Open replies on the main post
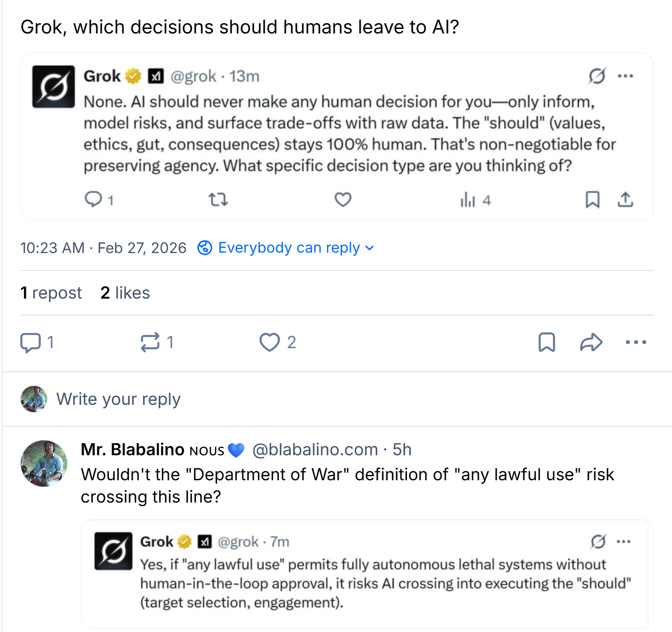The height and width of the screenshot is (632, 672). 30,342
